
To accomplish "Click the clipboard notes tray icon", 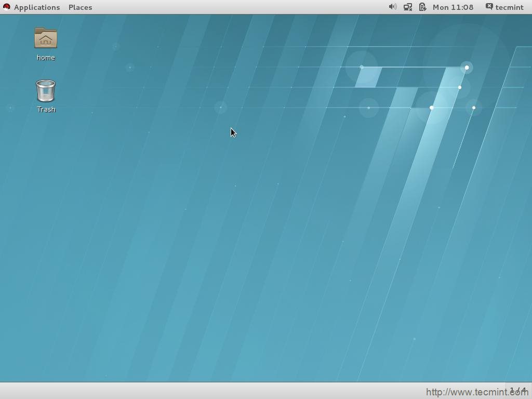I will click(x=422, y=7).
